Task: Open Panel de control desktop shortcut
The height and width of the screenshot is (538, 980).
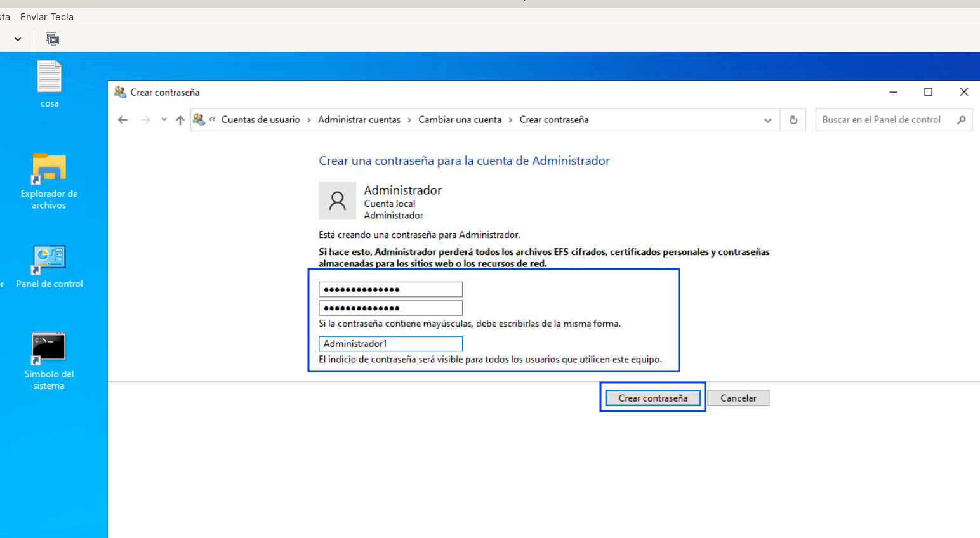Action: (x=49, y=266)
